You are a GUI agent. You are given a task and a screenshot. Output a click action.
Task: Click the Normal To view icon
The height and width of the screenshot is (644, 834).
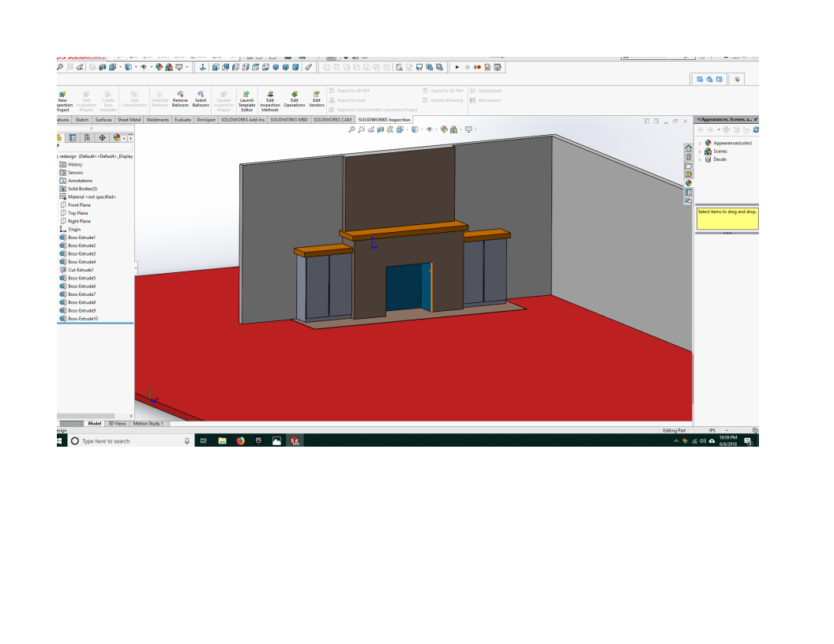(203, 67)
